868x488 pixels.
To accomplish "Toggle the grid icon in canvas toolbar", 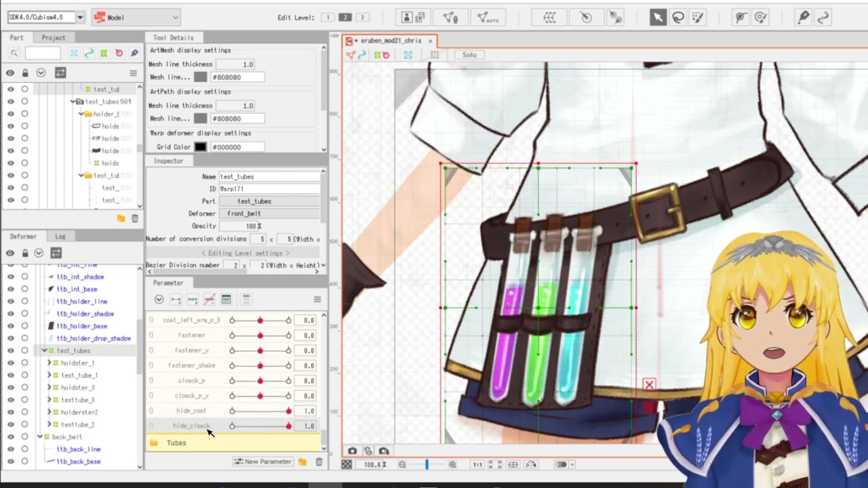I will 434,55.
